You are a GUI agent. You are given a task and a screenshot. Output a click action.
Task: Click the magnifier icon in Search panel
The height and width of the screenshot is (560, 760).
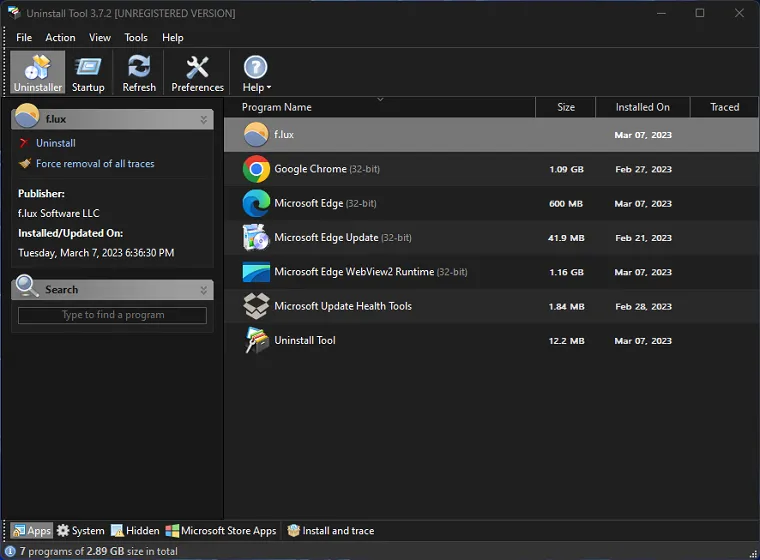27,286
